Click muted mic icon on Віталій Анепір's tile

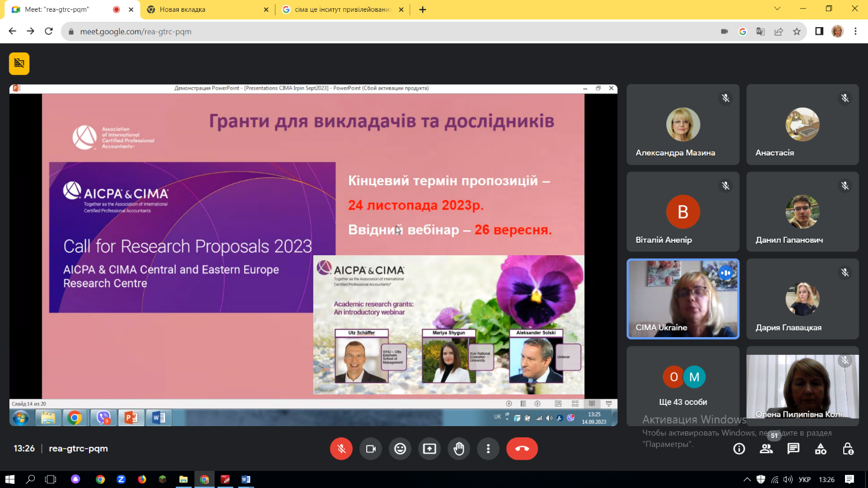(x=726, y=186)
